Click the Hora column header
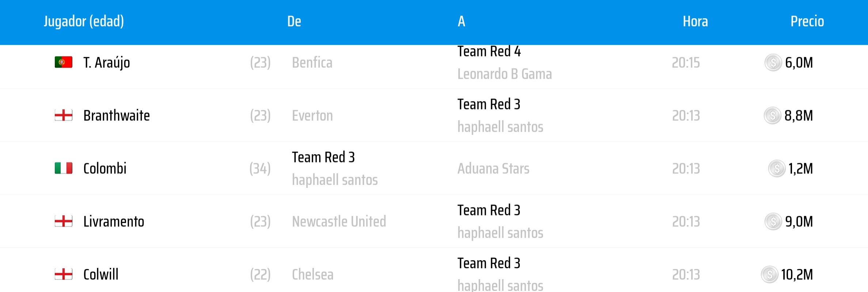868x292 pixels. tap(695, 21)
